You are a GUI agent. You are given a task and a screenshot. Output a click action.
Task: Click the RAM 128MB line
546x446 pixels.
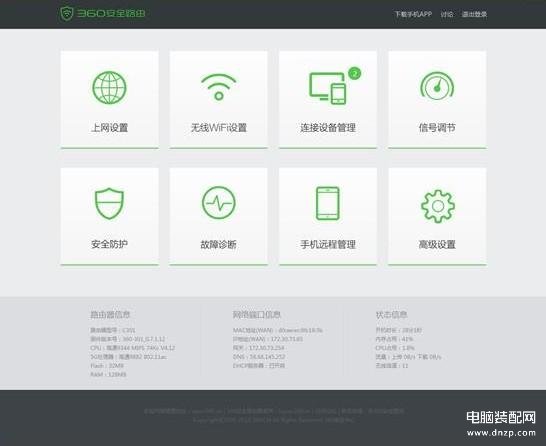[108, 375]
